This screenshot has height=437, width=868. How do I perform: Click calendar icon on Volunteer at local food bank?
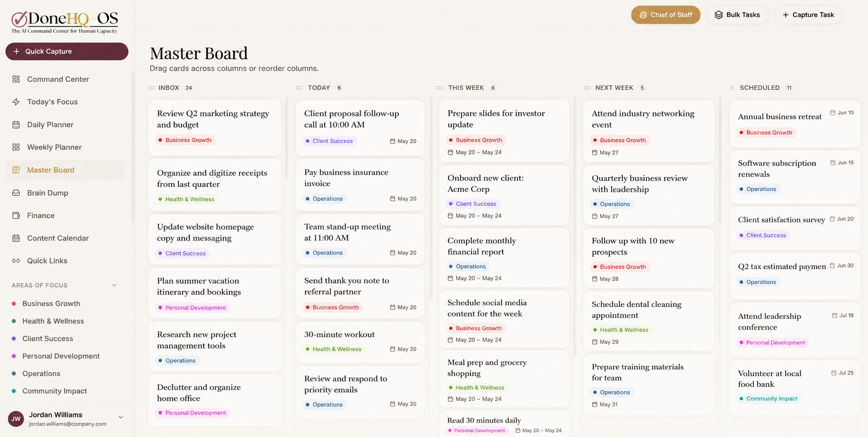[834, 373]
